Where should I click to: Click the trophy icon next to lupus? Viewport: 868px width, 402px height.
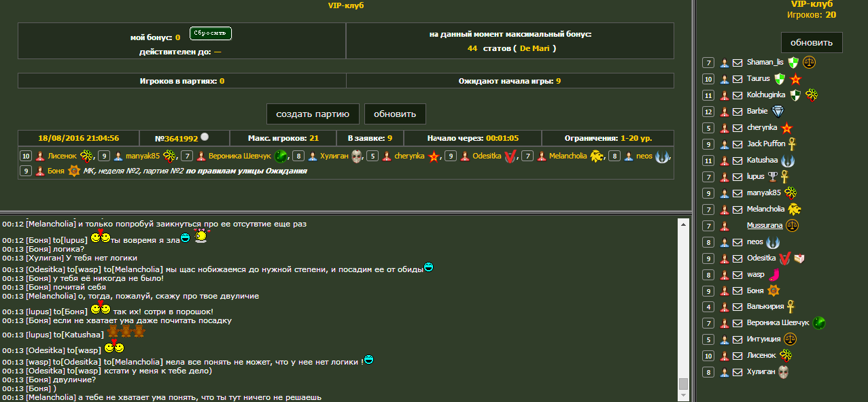pyautogui.click(x=772, y=177)
